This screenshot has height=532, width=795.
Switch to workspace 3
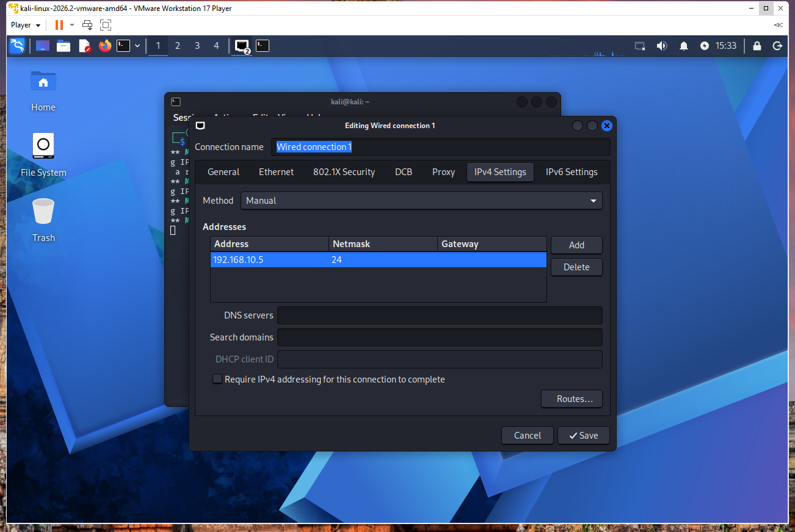(x=197, y=46)
